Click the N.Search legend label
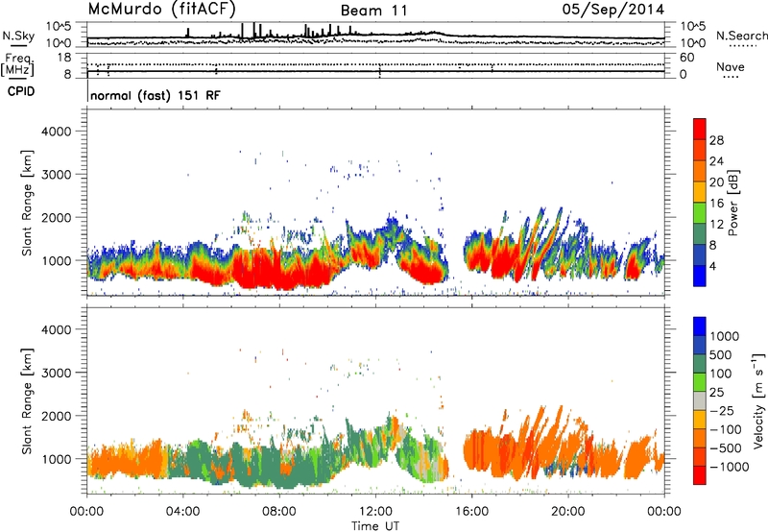The image size is (768, 532). click(x=742, y=36)
